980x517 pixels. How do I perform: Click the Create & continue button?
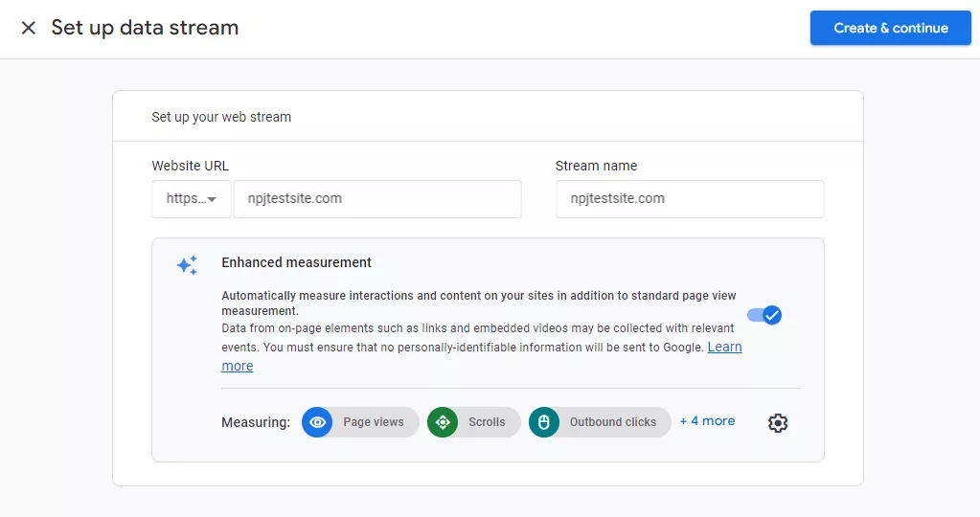(x=891, y=28)
